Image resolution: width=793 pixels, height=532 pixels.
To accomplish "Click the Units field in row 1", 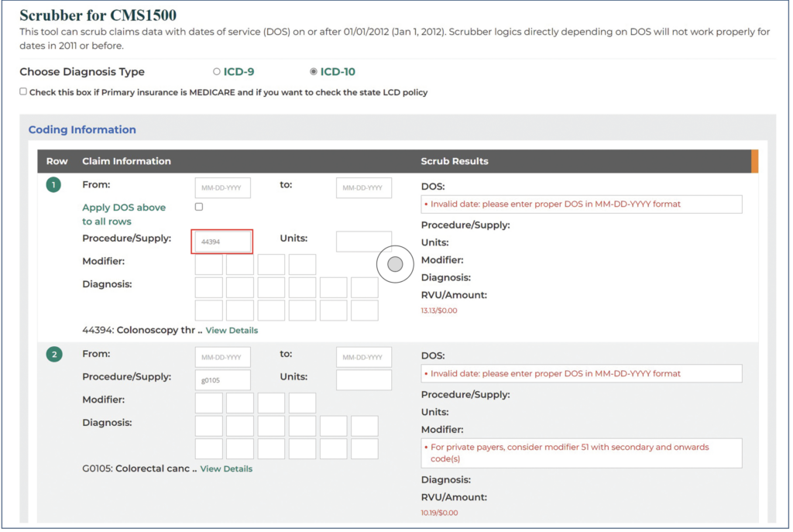I will (x=363, y=241).
